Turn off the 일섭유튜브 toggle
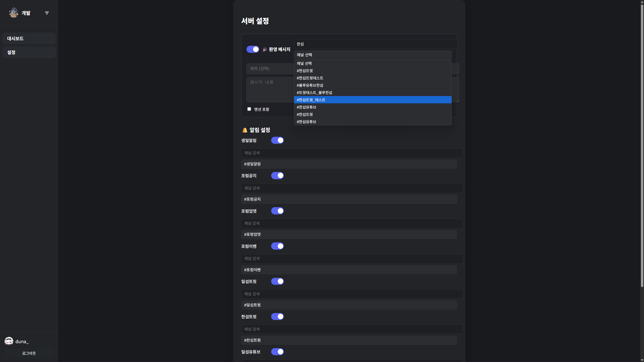Image resolution: width=644 pixels, height=362 pixels. (277, 352)
